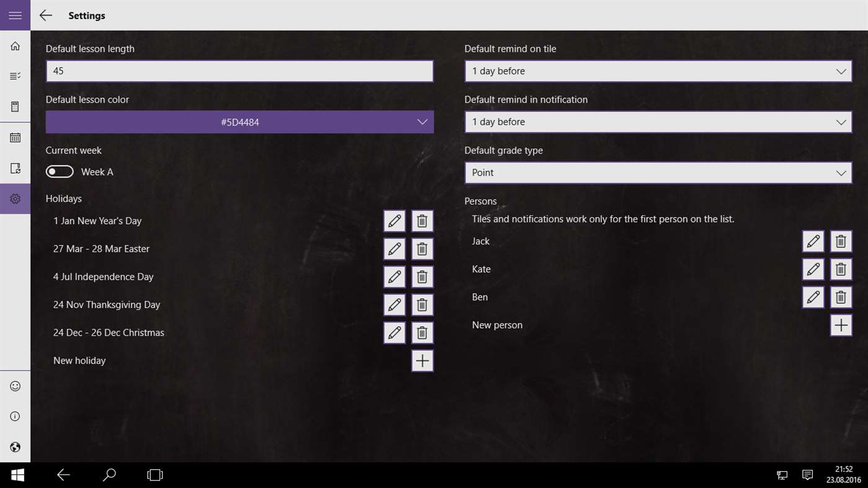This screenshot has height=488, width=868.
Task: Expand the Default grade type dropdown
Action: pos(658,172)
